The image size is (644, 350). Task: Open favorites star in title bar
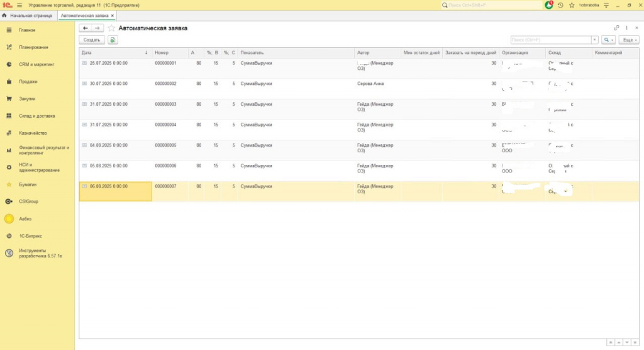tap(572, 5)
